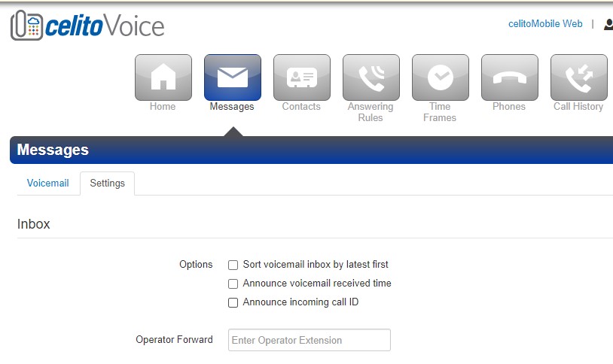Select the Settings tab
This screenshot has width=613, height=364.
point(107,184)
